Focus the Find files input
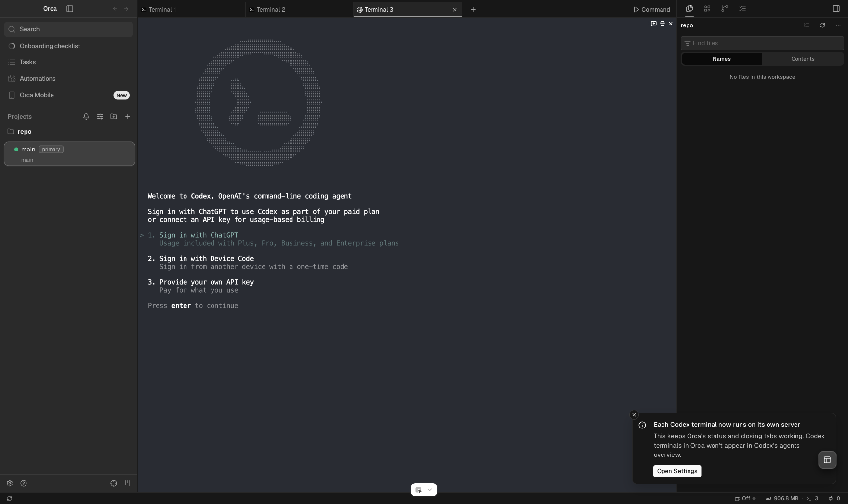The width and height of the screenshot is (848, 504). [x=762, y=43]
